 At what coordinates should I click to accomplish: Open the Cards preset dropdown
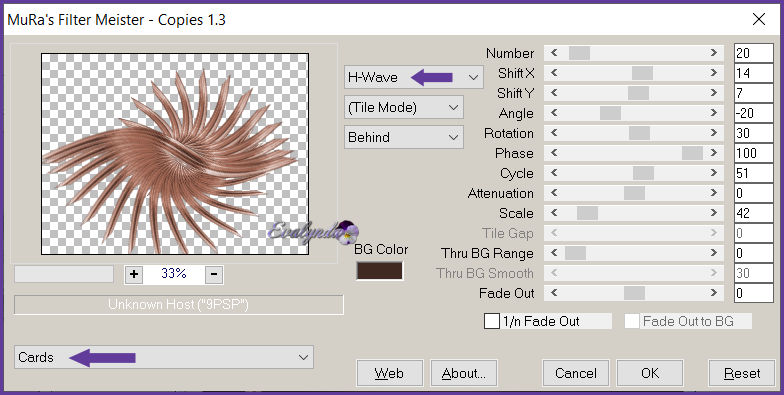(x=164, y=357)
